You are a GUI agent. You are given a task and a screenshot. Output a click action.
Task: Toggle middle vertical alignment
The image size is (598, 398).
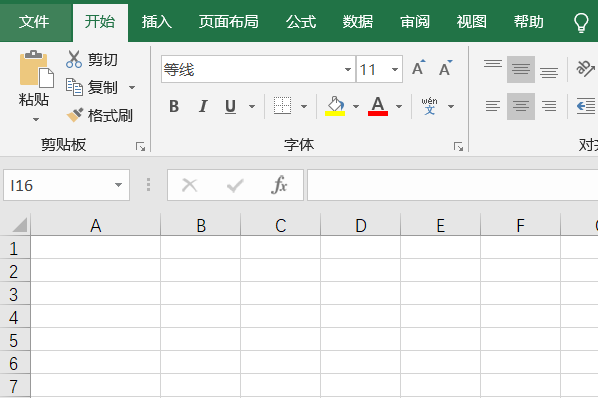pos(521,69)
